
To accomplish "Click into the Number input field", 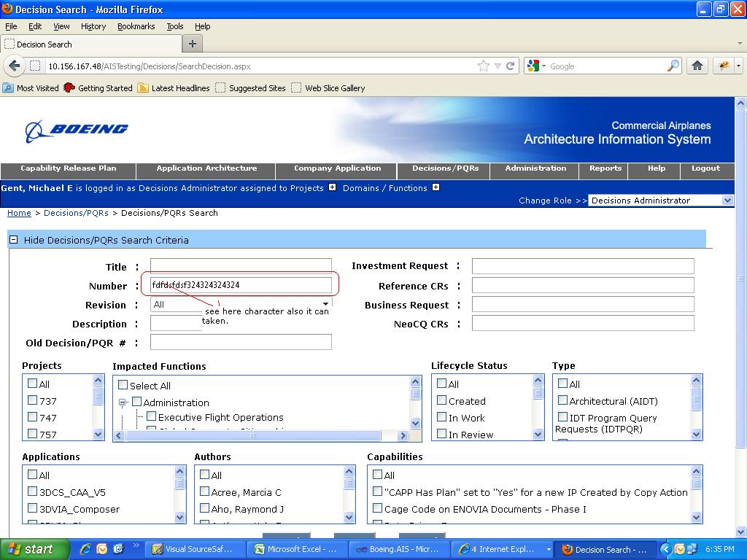I will pos(241,285).
